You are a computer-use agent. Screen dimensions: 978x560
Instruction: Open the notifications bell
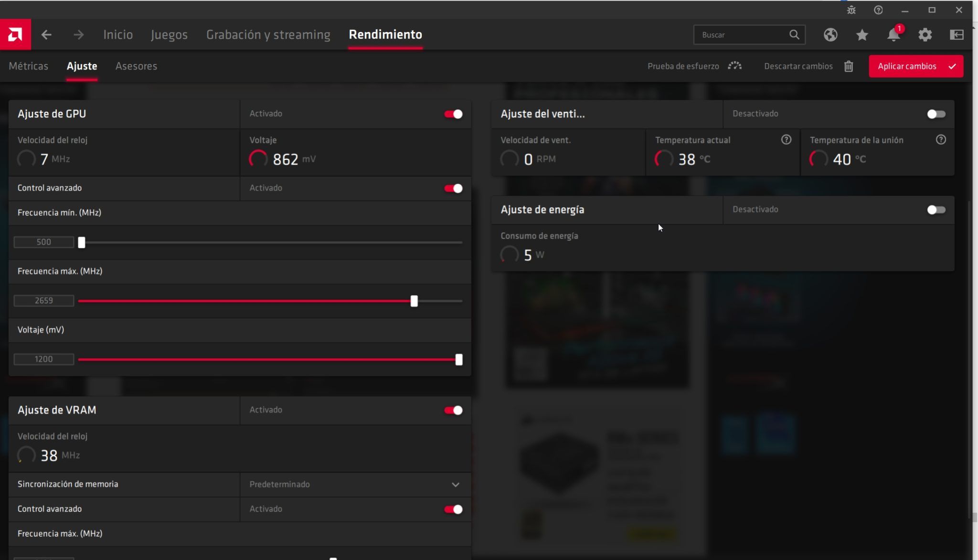(893, 34)
